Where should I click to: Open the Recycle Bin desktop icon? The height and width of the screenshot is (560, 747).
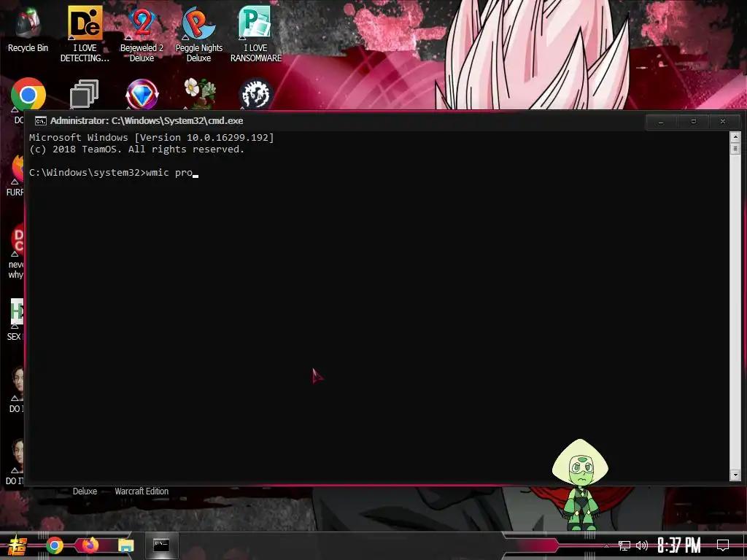click(28, 29)
